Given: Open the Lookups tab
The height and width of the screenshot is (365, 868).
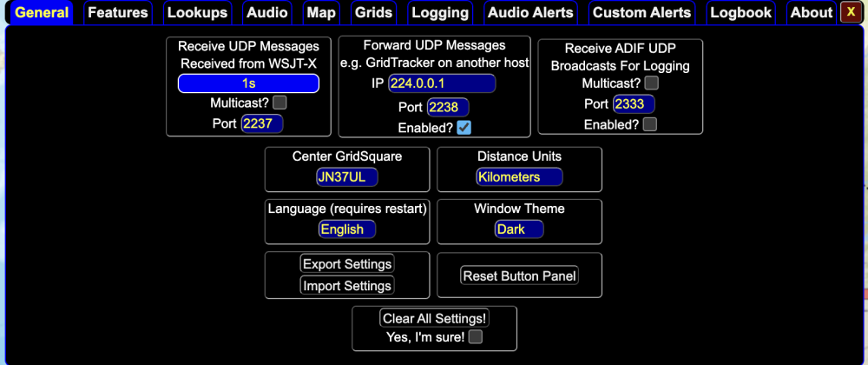Looking at the screenshot, I should point(198,13).
